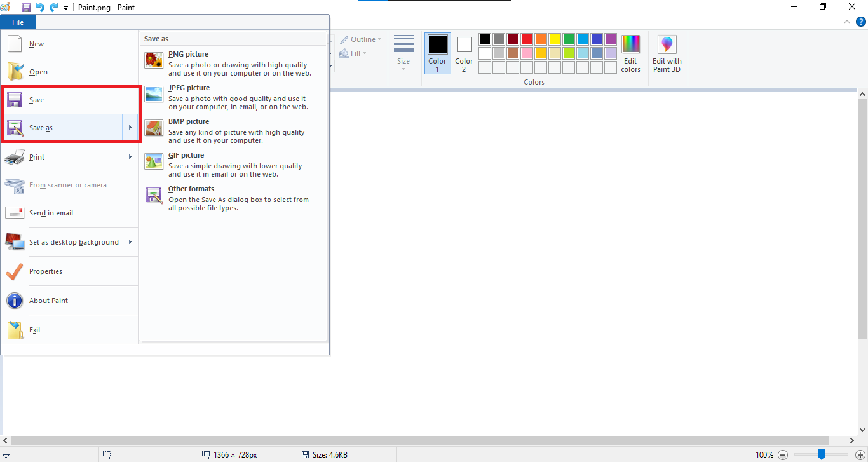The height and width of the screenshot is (462, 868).
Task: Click the New document icon in File menu
Action: [x=14, y=44]
